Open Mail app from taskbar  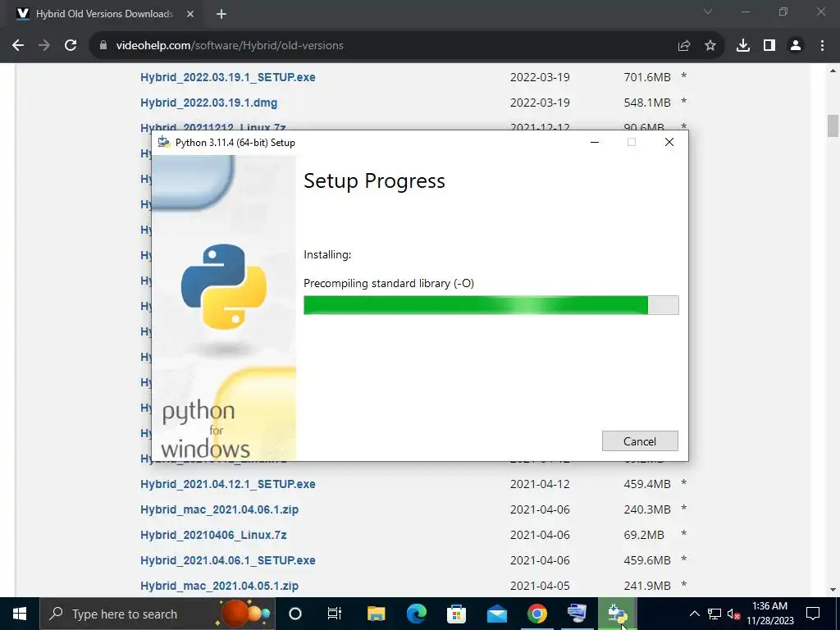pyautogui.click(x=496, y=614)
